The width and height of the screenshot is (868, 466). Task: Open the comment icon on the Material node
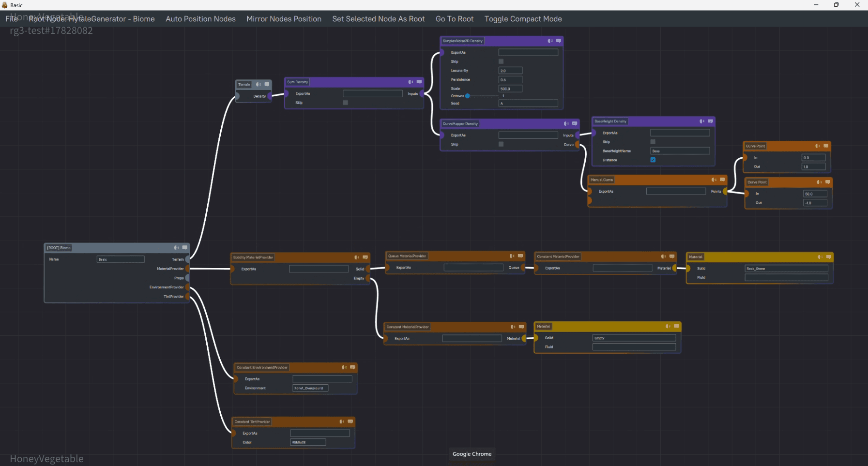828,257
